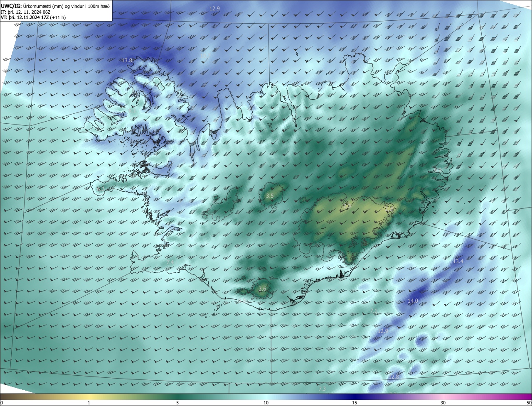Click the colorbar tick label 1
This screenshot has width=532, height=406.
89,403
